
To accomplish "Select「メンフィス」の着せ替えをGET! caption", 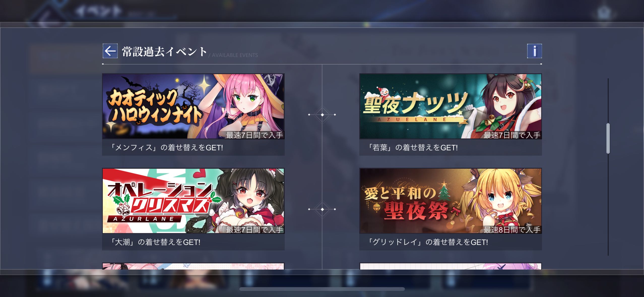I will (x=166, y=147).
